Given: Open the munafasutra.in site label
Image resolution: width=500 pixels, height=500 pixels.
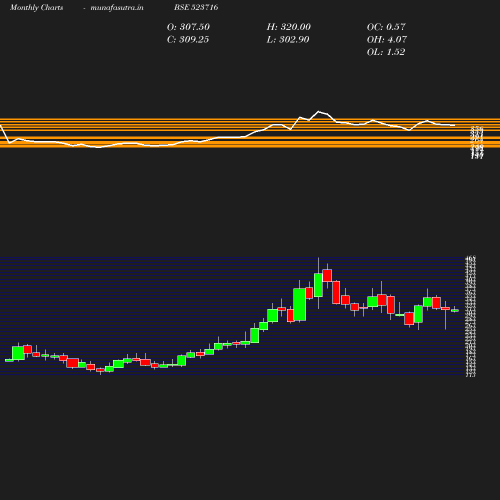Looking at the screenshot, I should (x=117, y=7).
